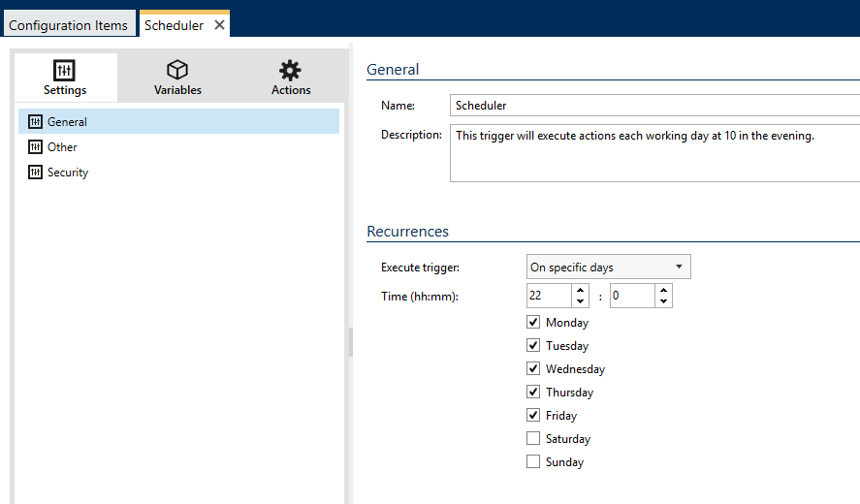
Task: Uncheck the Tuesday checkbox
Action: pos(533,345)
